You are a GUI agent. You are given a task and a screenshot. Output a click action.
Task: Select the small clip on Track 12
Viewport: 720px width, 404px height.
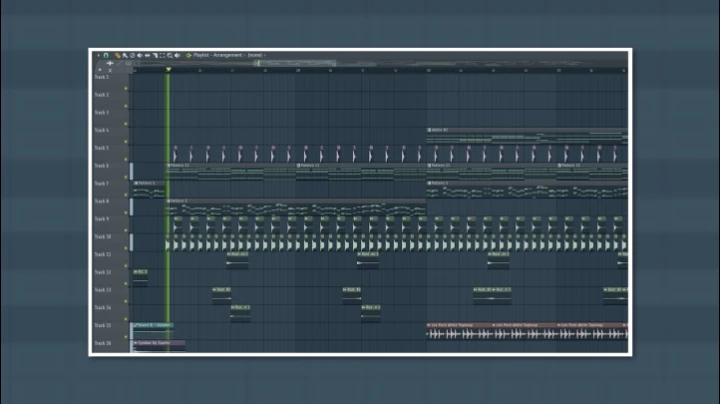pos(141,277)
